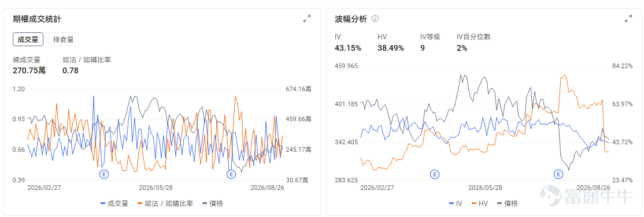Click the 84.22% axis label
This screenshot has width=644, height=217.
623,66
